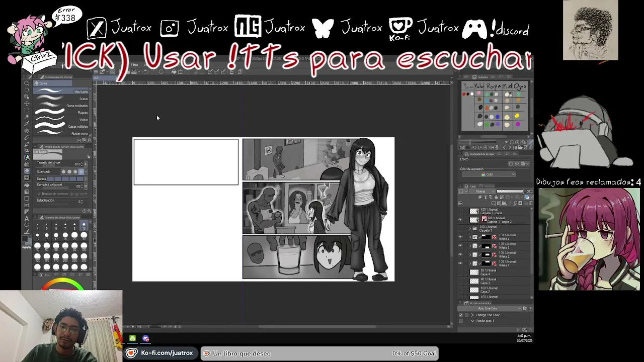Pick the magenta swatch under Ojos

(x=517, y=123)
